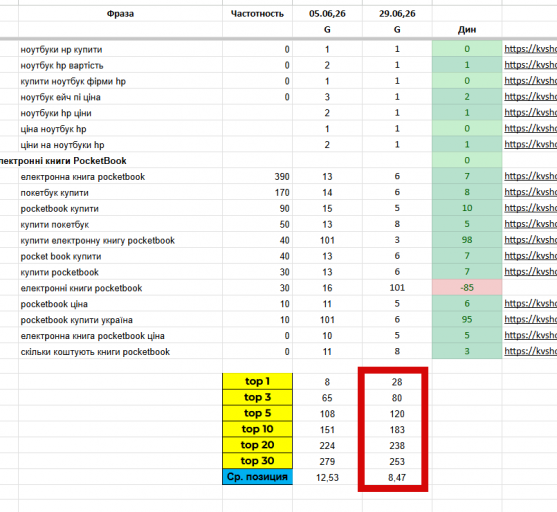The image size is (557, 512).
Task: Select the yellow 'top 5' label cell
Action: 258,413
